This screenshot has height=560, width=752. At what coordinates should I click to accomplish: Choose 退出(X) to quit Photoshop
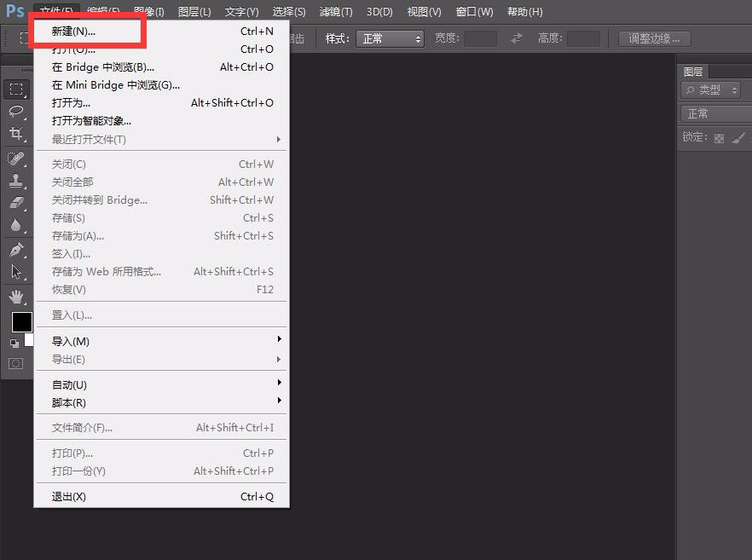(x=161, y=497)
